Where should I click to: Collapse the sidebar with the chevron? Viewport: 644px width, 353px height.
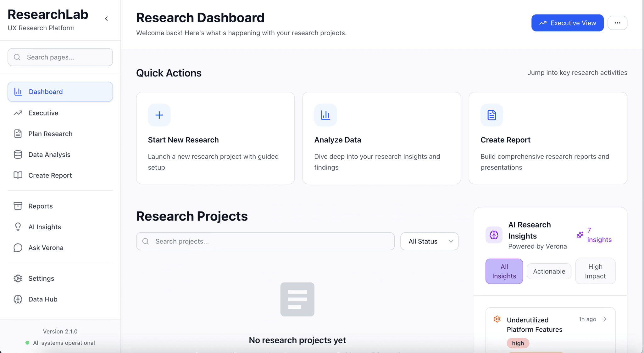[107, 19]
